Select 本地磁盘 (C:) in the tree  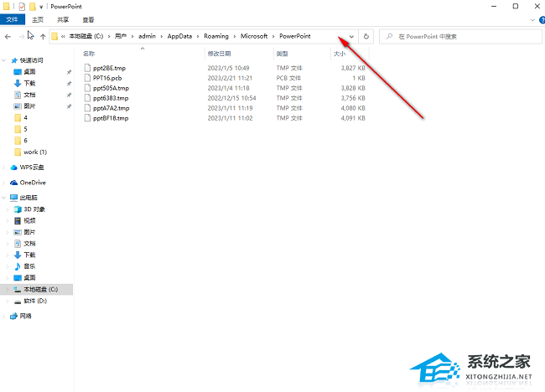pyautogui.click(x=41, y=289)
